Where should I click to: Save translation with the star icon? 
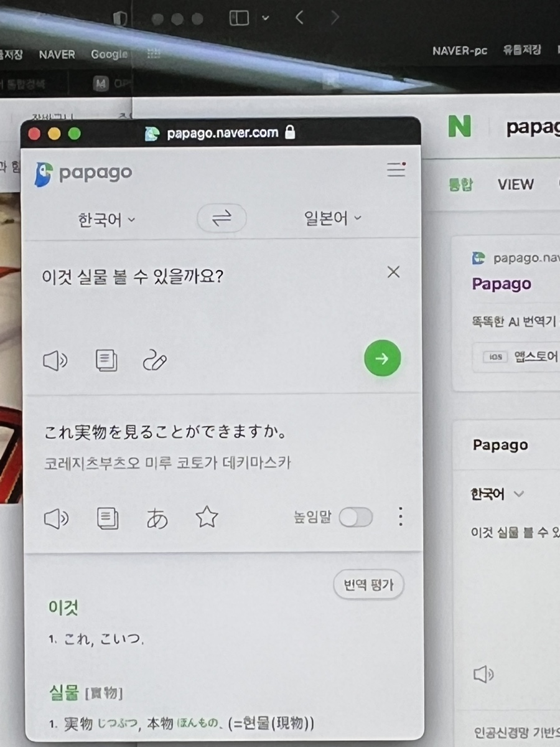[x=207, y=517]
